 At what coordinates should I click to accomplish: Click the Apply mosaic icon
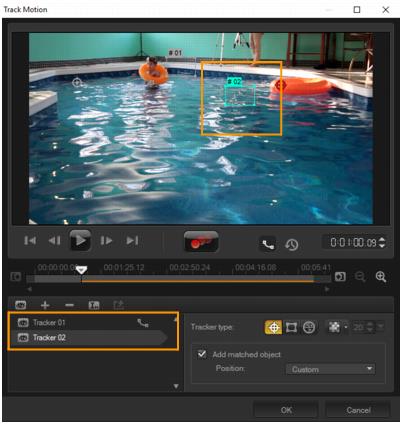[x=334, y=327]
